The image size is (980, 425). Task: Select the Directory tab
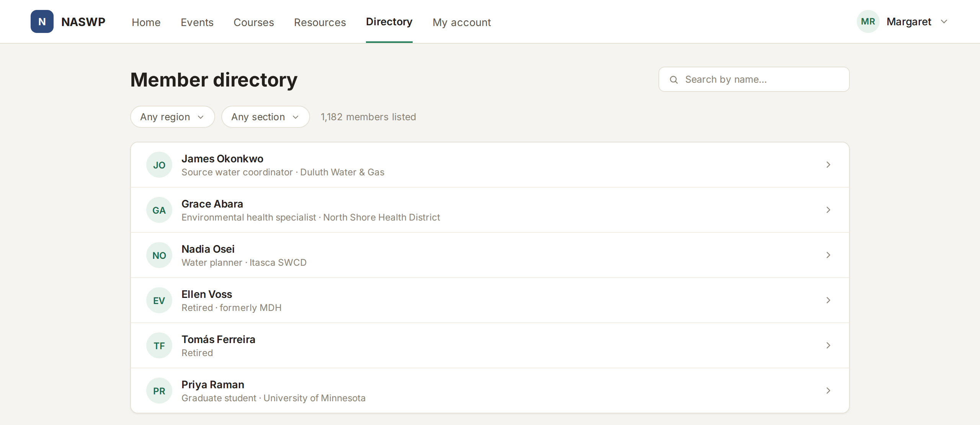point(389,22)
